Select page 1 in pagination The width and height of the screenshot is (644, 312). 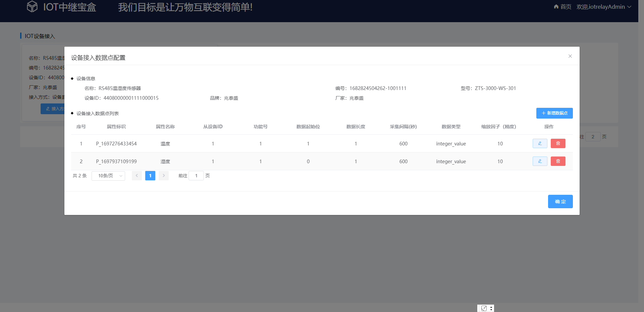click(150, 176)
